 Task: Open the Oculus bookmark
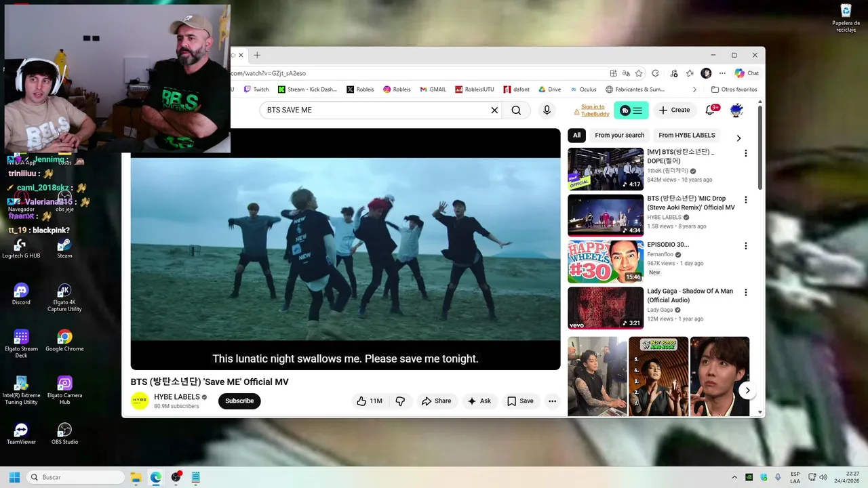coord(583,89)
